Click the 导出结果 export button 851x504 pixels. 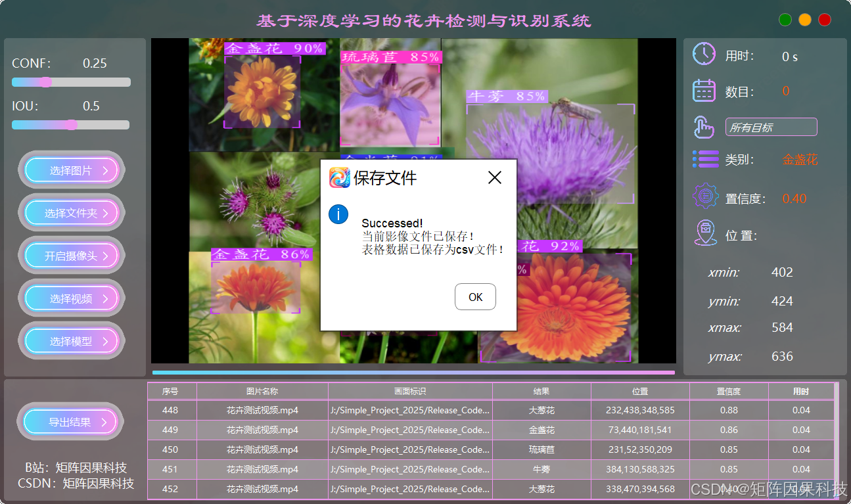click(70, 422)
